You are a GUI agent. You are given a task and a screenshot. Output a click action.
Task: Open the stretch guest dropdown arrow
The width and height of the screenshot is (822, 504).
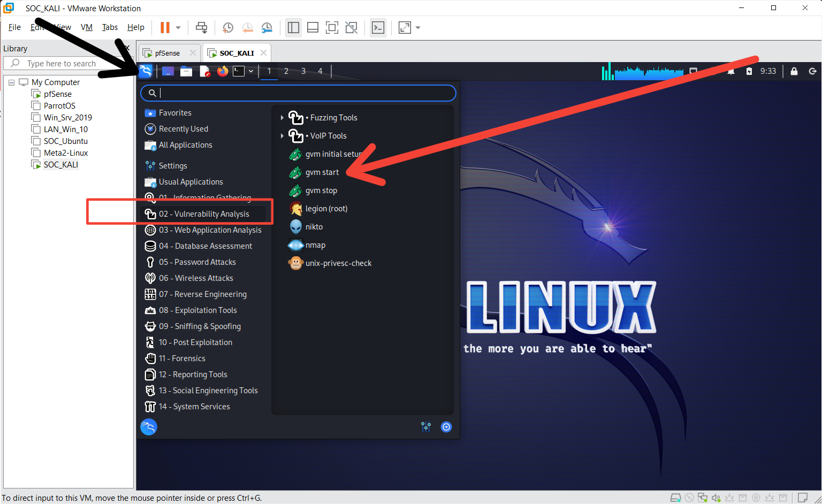(418, 27)
